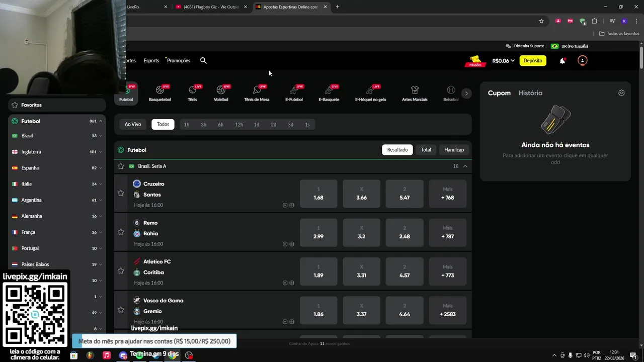The height and width of the screenshot is (362, 644).
Task: Open Windows notification center icon
Action: click(x=633, y=355)
